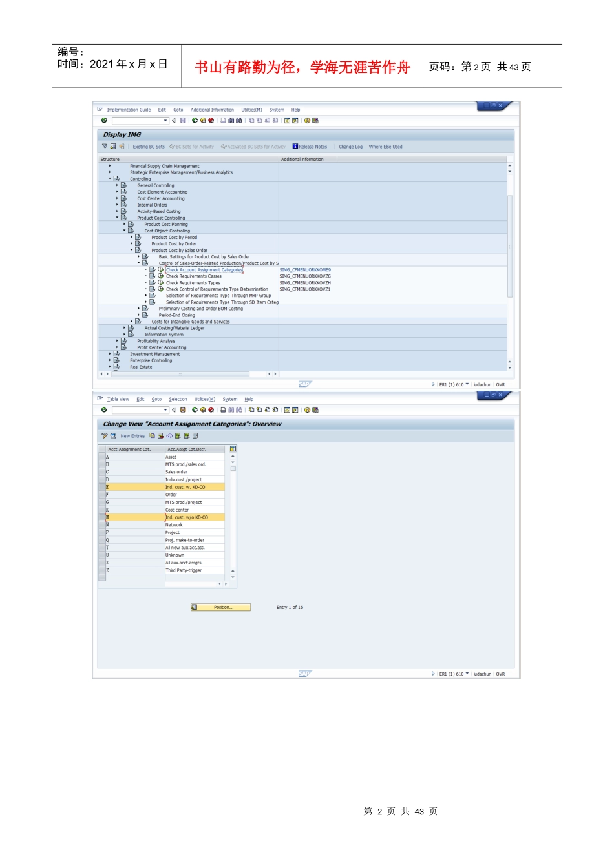Image resolution: width=614 pixels, height=868 pixels.
Task: Open command field dropdown in Display IMG window
Action: click(x=165, y=121)
